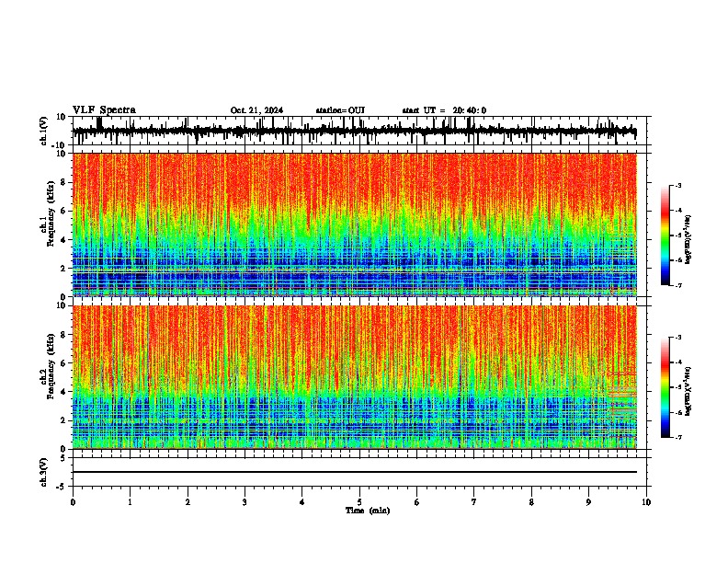Click the "2" kHz tick on ch.2 frequency axis
728x563 pixels.
pyautogui.click(x=64, y=419)
